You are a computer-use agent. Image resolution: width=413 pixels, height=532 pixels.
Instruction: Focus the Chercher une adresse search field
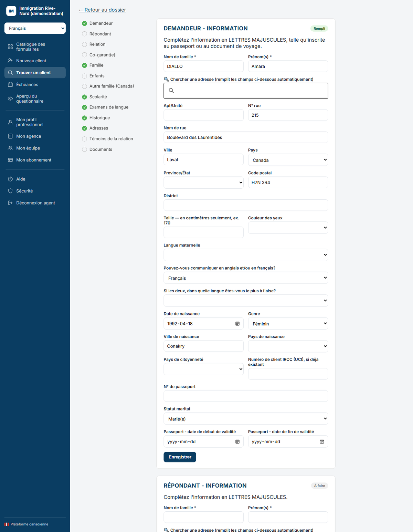pos(246,91)
